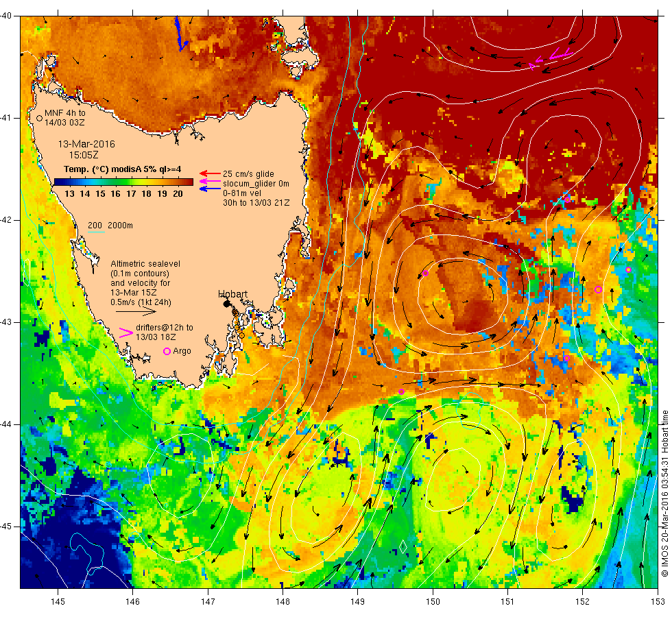Image resolution: width=672 pixels, height=617 pixels.
Task: Click the orange circle markers south of Hobart
Action: (x=238, y=324)
